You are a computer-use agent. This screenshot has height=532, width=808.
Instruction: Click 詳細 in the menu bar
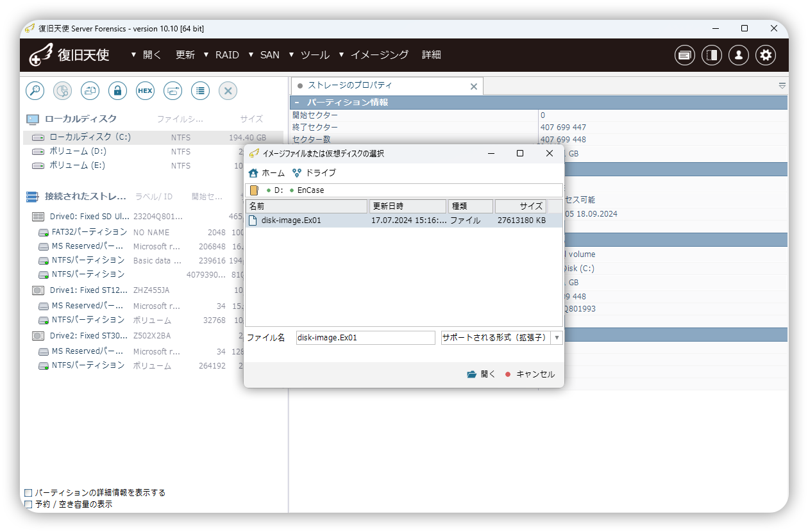pos(432,55)
